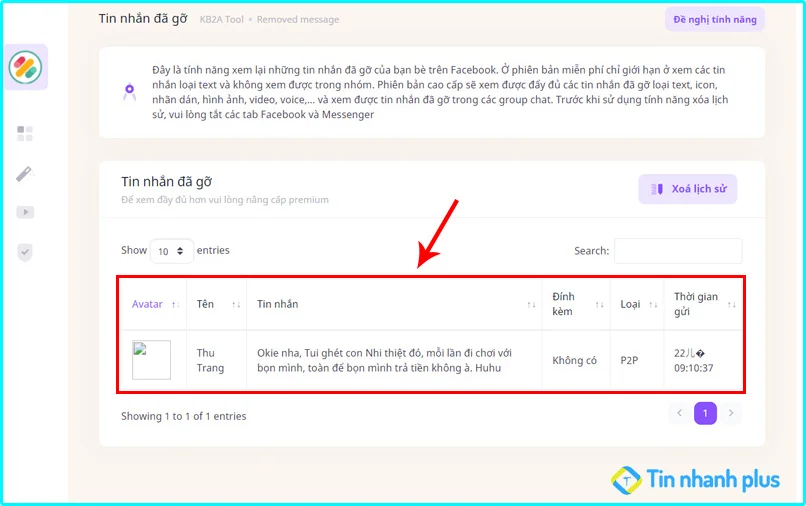Open the show entries dropdown
Screen dimensions: 806x506
[171, 251]
